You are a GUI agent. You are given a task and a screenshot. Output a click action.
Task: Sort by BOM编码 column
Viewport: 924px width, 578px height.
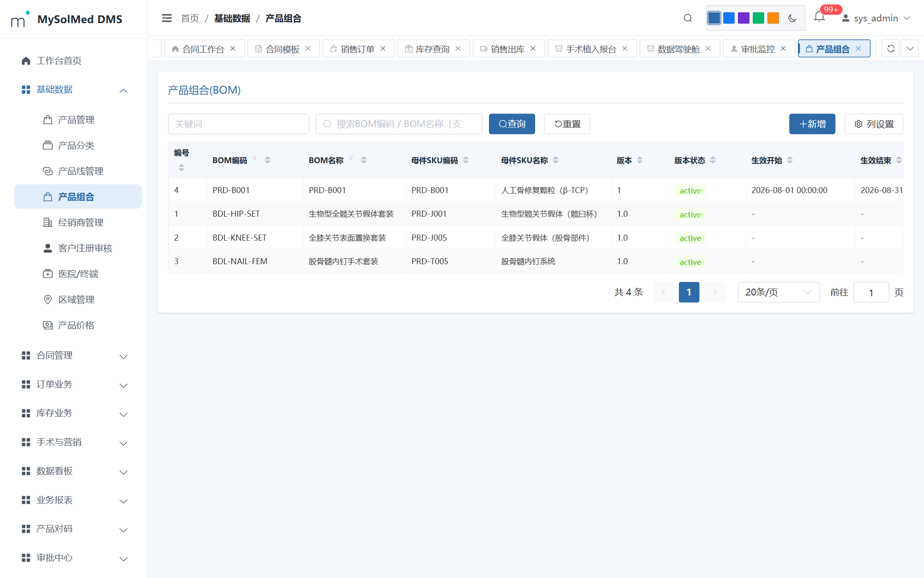pyautogui.click(x=268, y=160)
